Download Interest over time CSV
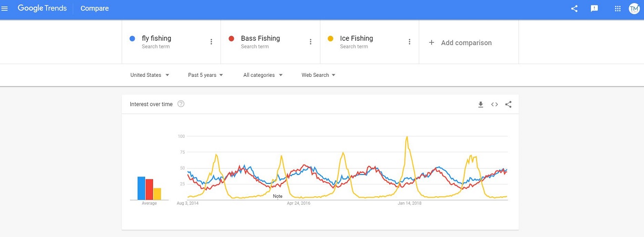This screenshot has width=644, height=237. [481, 104]
